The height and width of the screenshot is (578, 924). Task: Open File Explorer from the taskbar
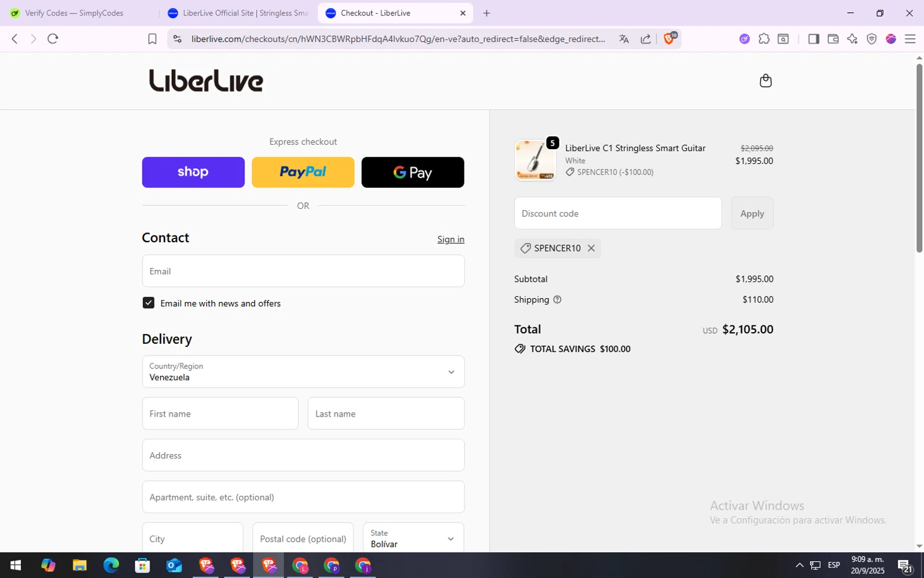(x=79, y=565)
